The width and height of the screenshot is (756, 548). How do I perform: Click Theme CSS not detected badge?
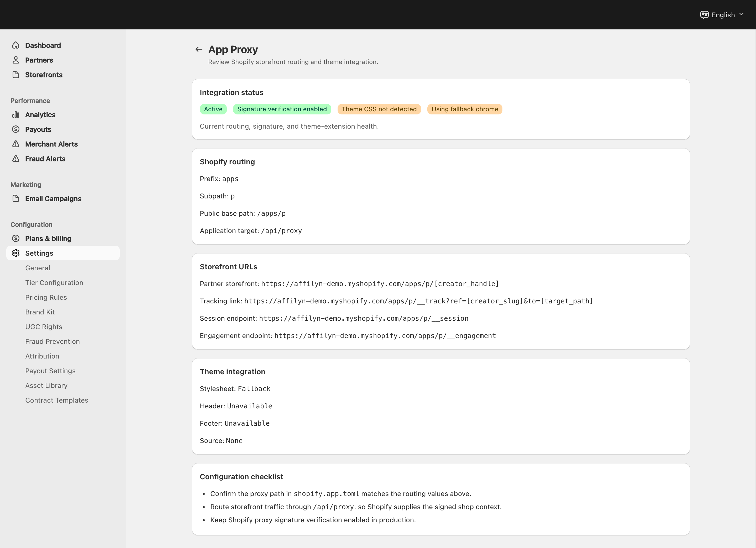click(379, 109)
